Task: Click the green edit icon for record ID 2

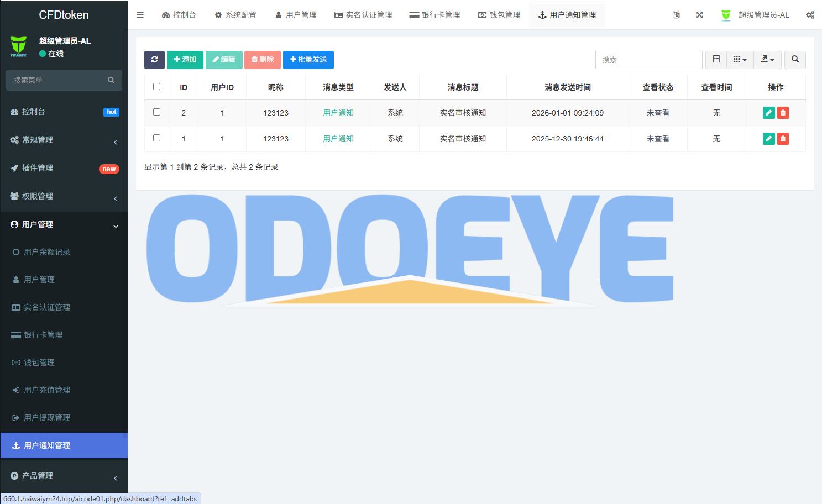Action: (x=768, y=113)
